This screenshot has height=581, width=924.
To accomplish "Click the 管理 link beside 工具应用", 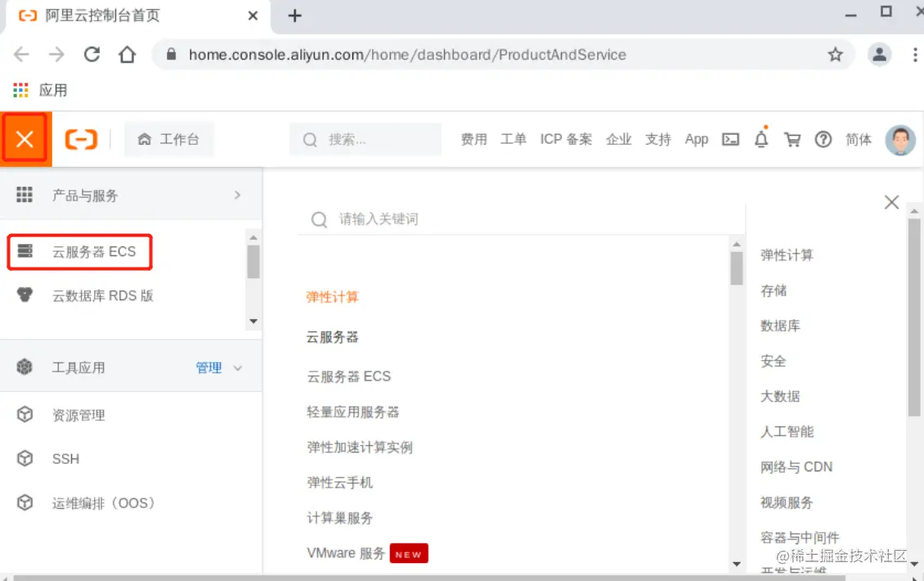I will coord(209,367).
